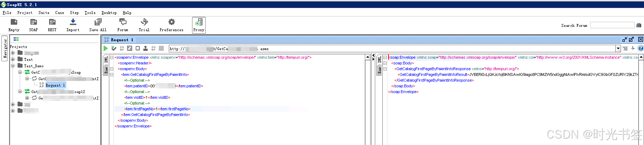
Task: Click the Import toolbar icon
Action: [x=73, y=25]
